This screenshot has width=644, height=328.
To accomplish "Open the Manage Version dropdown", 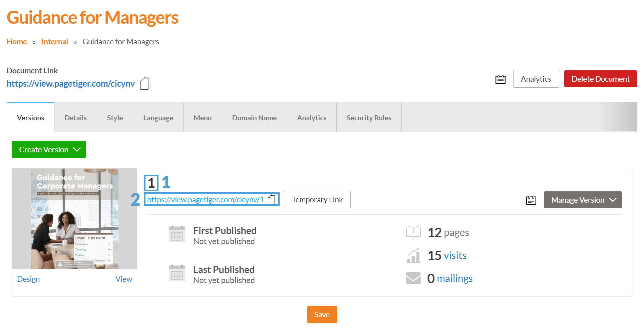I will 583,200.
